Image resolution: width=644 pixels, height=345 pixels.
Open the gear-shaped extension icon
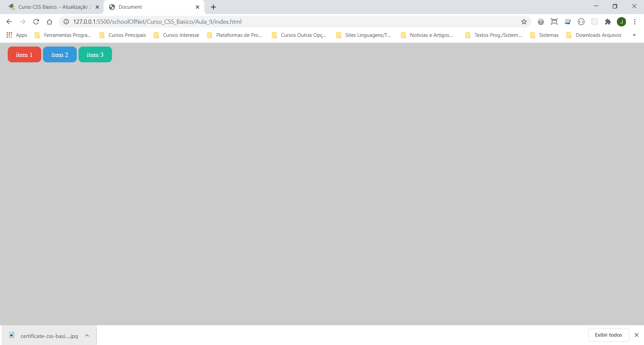pyautogui.click(x=541, y=22)
